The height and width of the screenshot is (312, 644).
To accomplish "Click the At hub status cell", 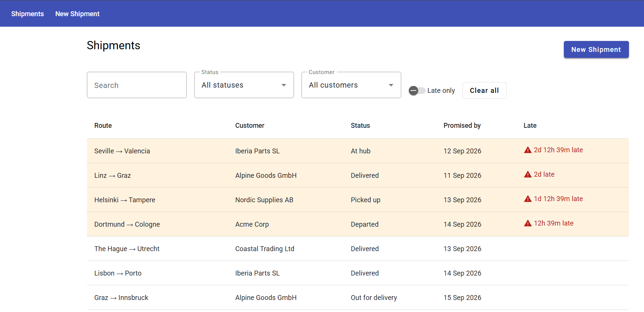I will tap(361, 151).
